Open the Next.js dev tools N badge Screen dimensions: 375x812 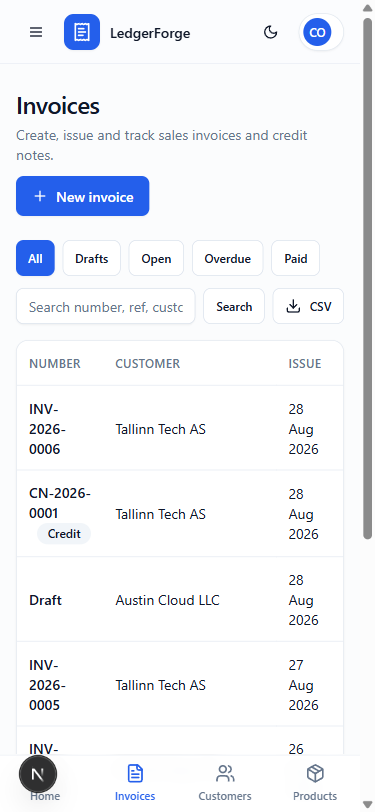tap(38, 774)
